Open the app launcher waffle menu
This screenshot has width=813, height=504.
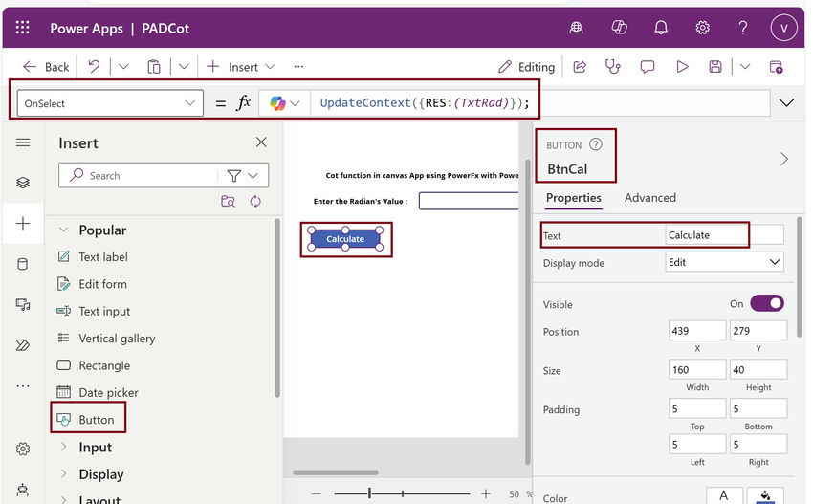pyautogui.click(x=22, y=28)
